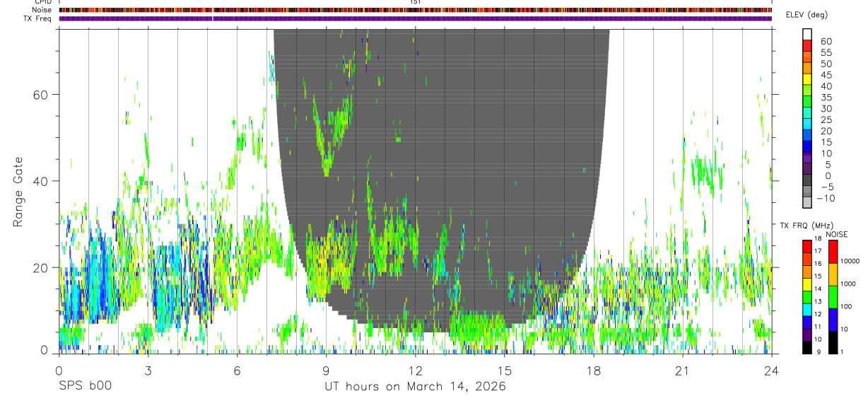This screenshot has height=401, width=868.
Task: Click the red 17–18 MHz TX FRQ swatch
Action: point(807,246)
